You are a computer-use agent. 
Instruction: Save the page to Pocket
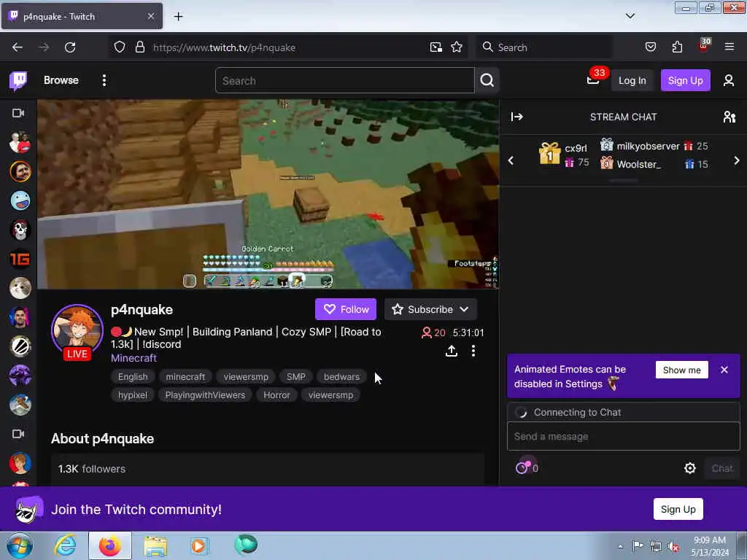pyautogui.click(x=650, y=47)
